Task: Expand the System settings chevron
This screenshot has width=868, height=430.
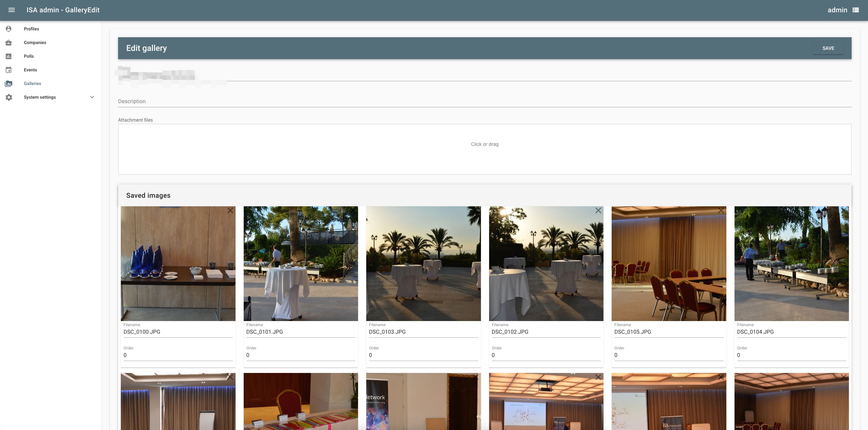Action: click(x=92, y=97)
